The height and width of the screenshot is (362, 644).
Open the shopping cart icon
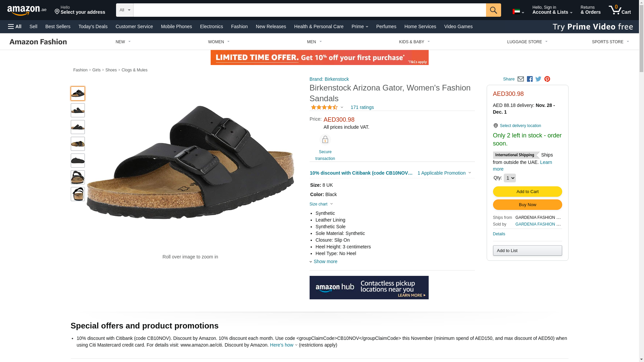(x=620, y=10)
